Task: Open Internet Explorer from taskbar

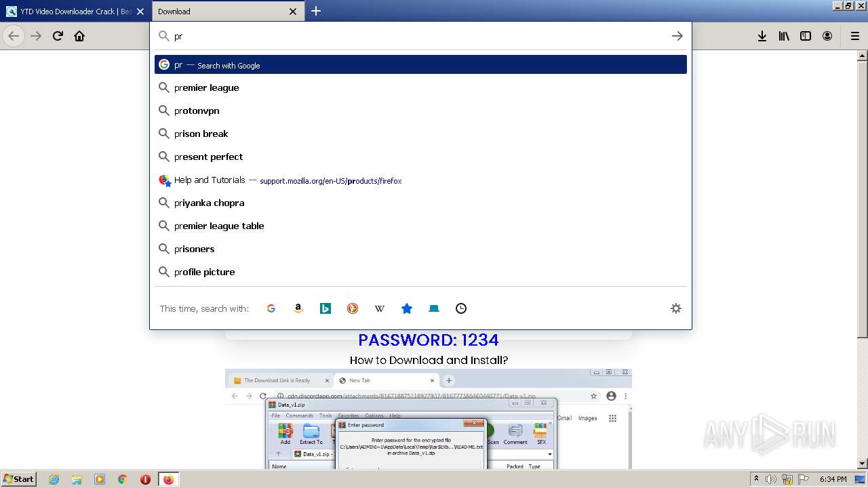Action: coord(54,479)
